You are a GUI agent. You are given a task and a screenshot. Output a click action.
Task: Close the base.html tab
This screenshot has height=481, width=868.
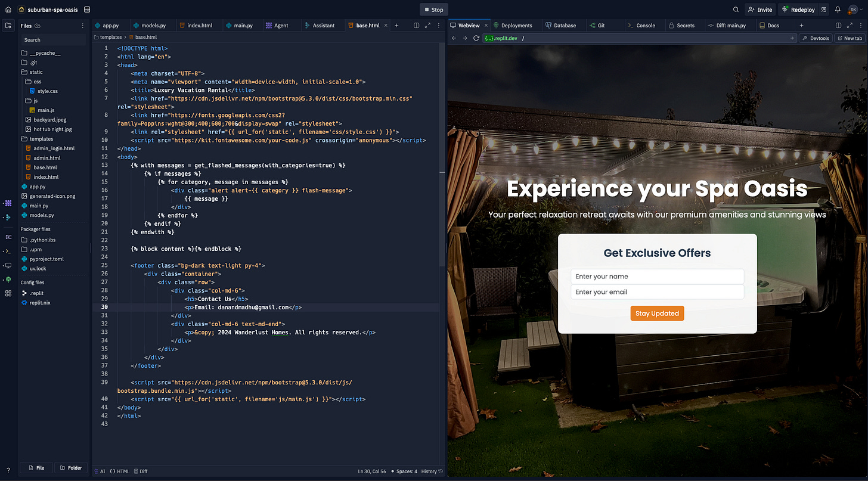pos(386,26)
